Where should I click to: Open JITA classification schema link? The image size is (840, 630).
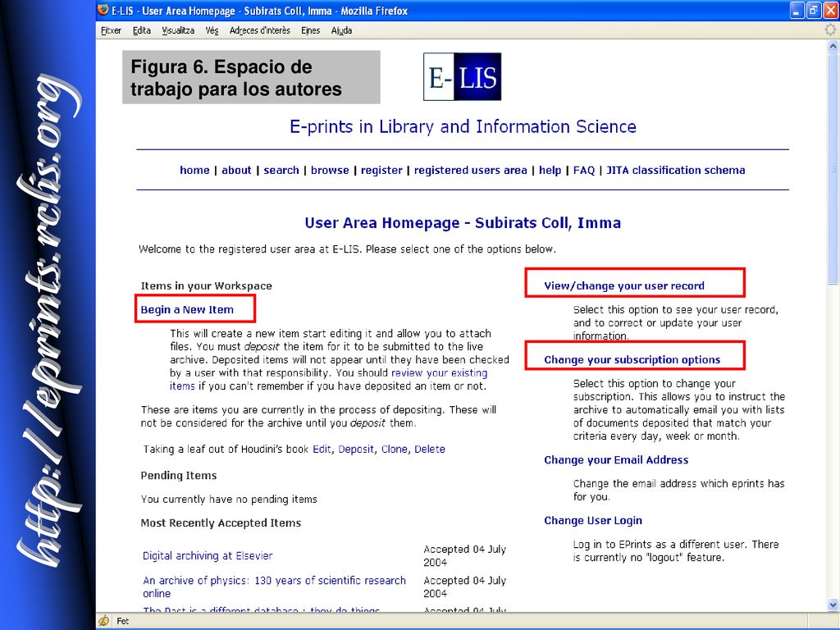(676, 170)
